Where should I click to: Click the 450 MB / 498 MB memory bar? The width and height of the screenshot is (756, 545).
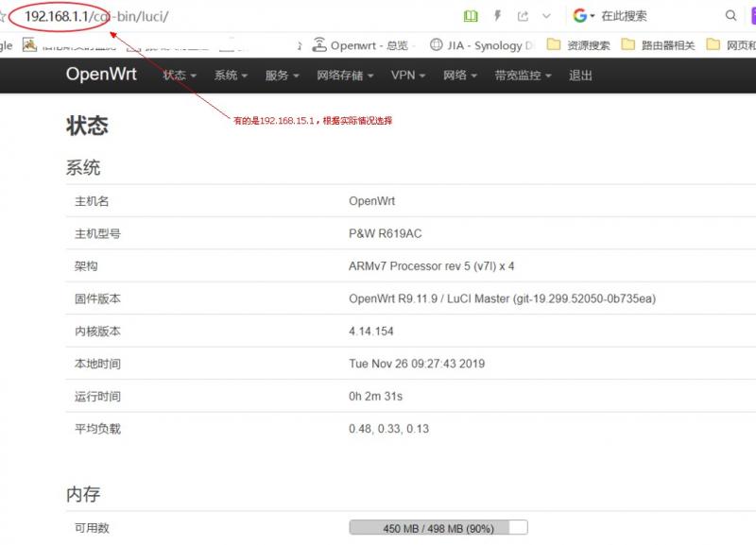438,528
